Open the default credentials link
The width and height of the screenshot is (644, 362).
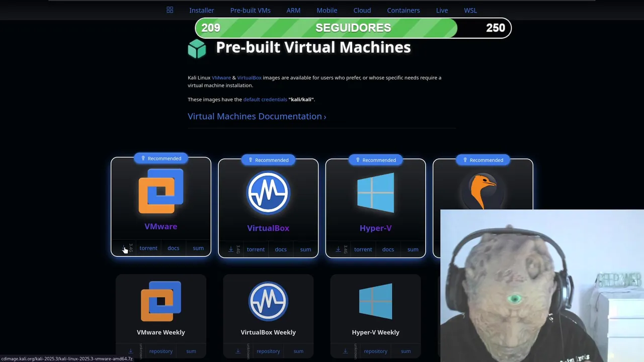tap(265, 100)
